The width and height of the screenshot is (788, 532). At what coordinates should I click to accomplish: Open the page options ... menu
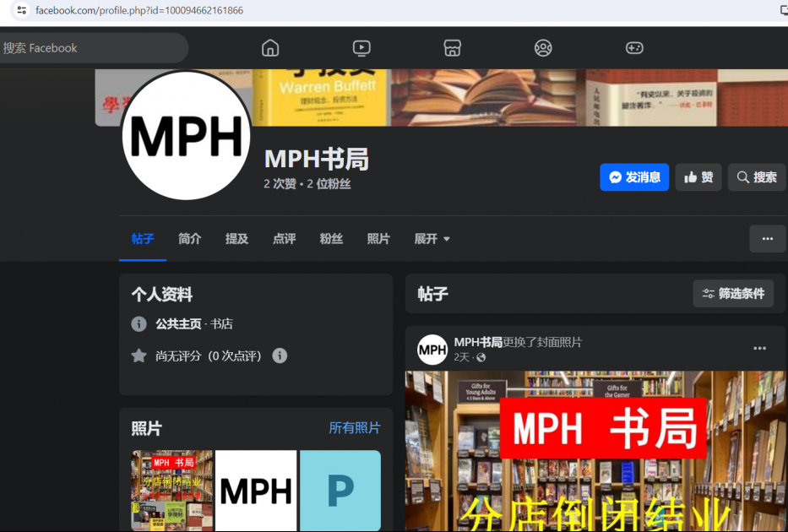coord(767,238)
